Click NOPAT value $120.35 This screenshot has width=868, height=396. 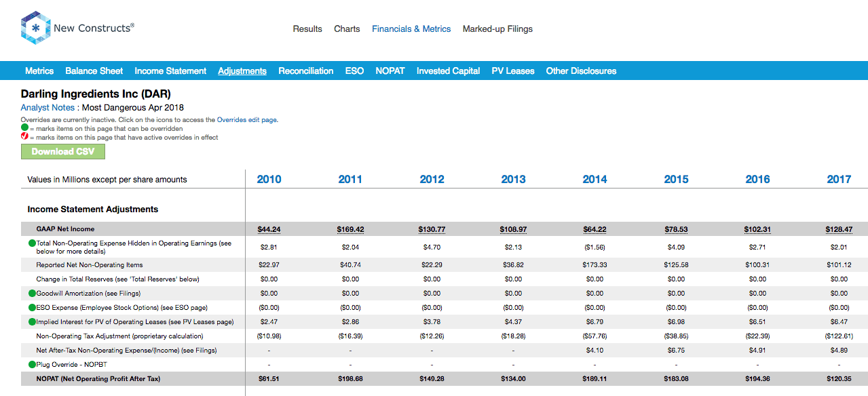pyautogui.click(x=839, y=378)
